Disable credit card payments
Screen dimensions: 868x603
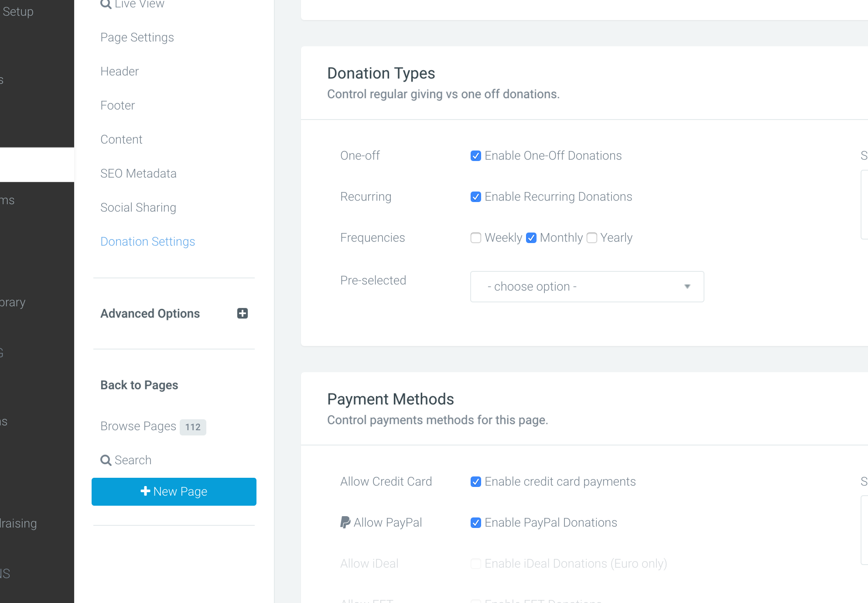click(475, 482)
